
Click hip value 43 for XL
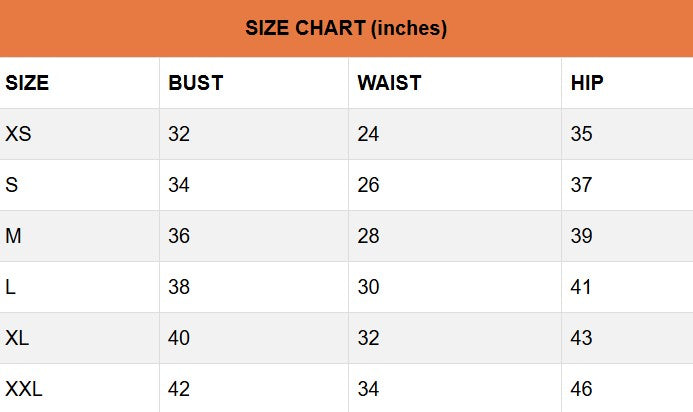(x=581, y=338)
